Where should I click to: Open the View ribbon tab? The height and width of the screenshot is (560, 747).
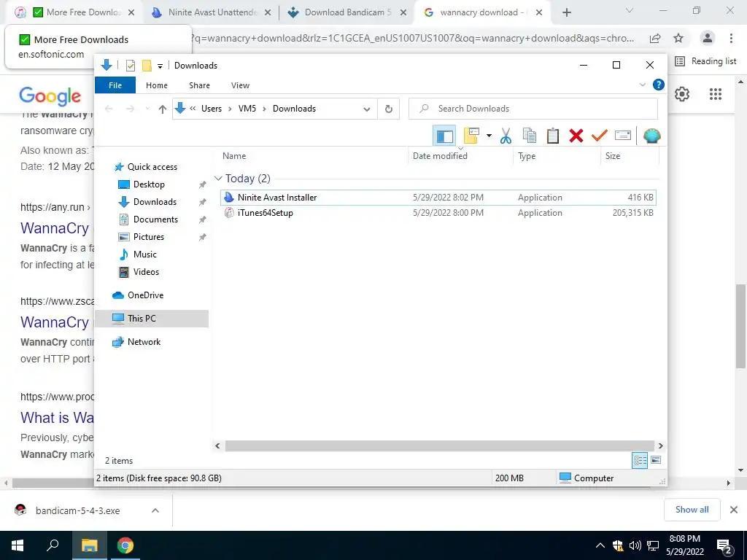[x=240, y=85]
